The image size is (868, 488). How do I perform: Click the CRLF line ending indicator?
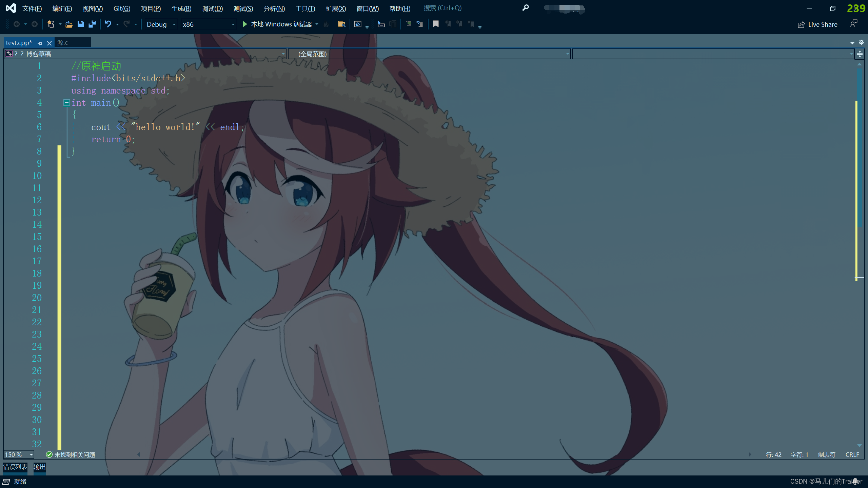(x=852, y=454)
